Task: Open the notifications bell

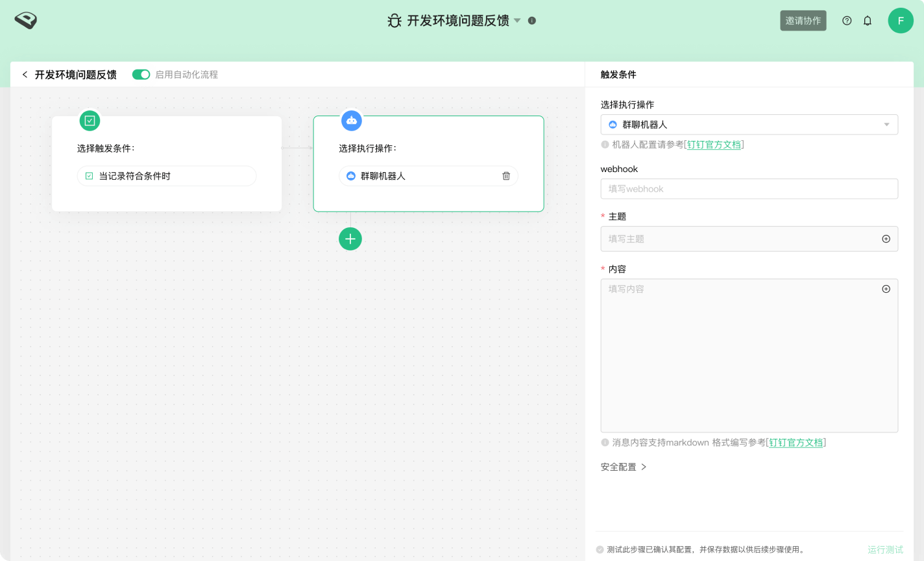Action: click(868, 21)
